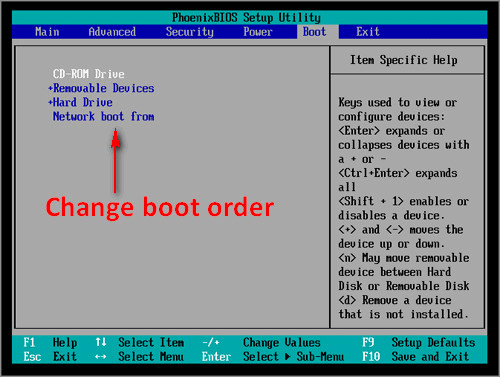The image size is (500, 377).
Task: Switch to the Advanced tab
Action: [x=112, y=32]
